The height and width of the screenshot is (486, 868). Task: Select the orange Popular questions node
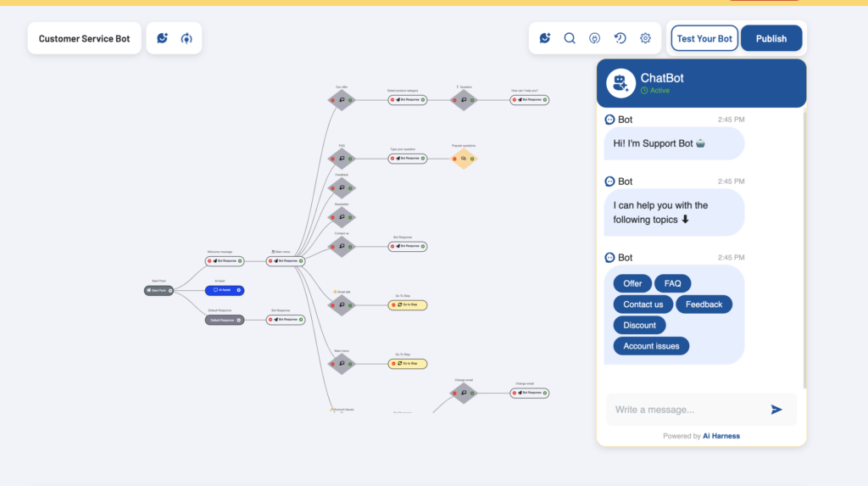[464, 159]
